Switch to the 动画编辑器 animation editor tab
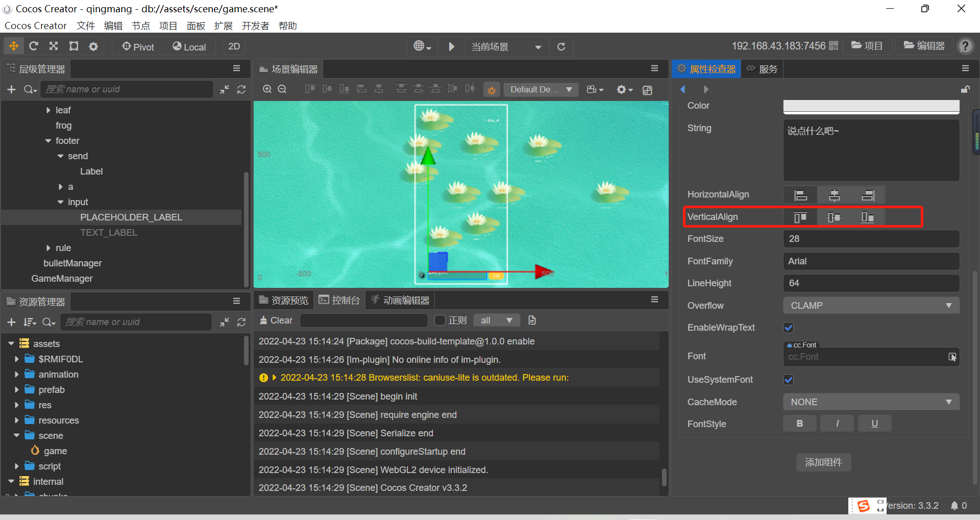980x520 pixels. coord(400,300)
